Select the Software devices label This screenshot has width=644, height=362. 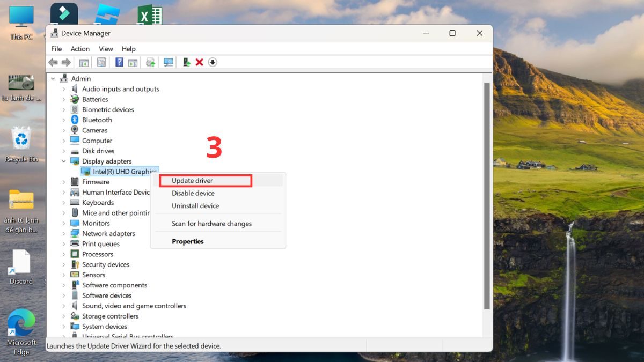107,295
